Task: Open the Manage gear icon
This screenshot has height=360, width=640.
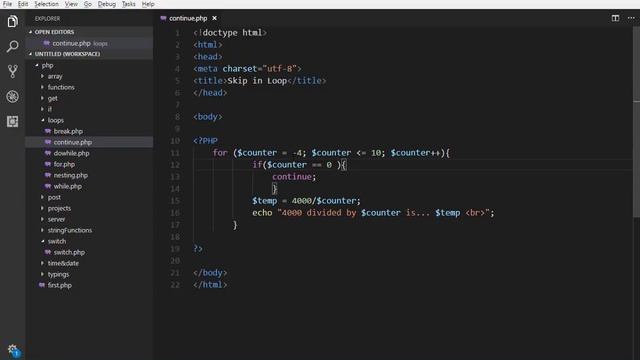Action: tap(13, 350)
